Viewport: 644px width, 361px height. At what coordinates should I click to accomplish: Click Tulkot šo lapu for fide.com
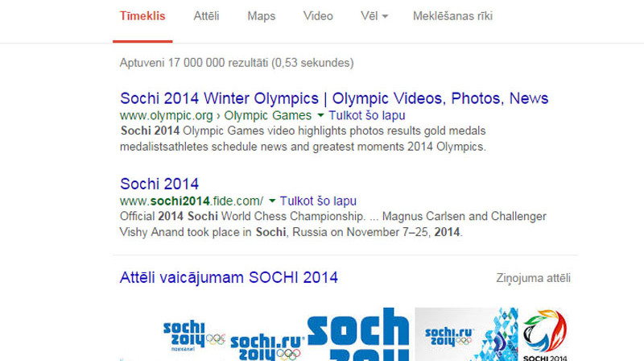(318, 201)
